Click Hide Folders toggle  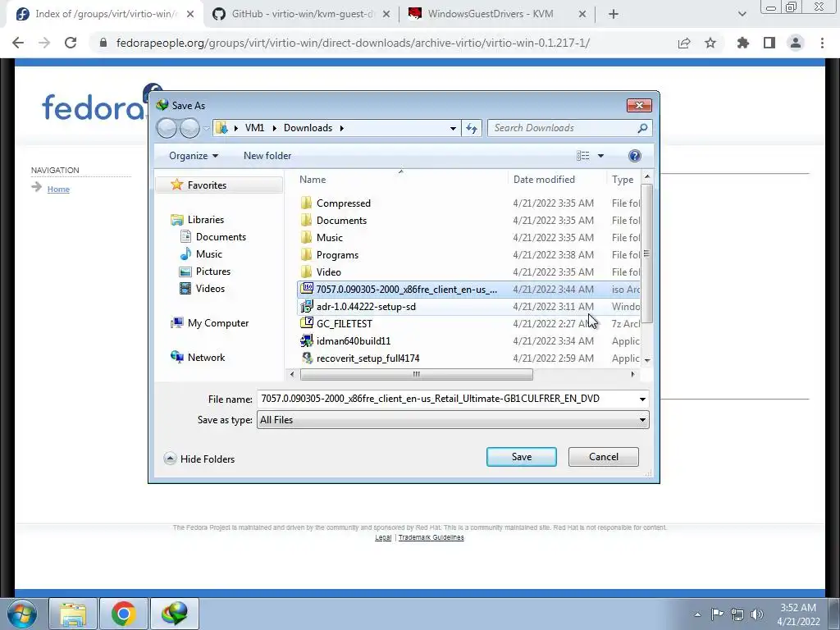coord(199,459)
